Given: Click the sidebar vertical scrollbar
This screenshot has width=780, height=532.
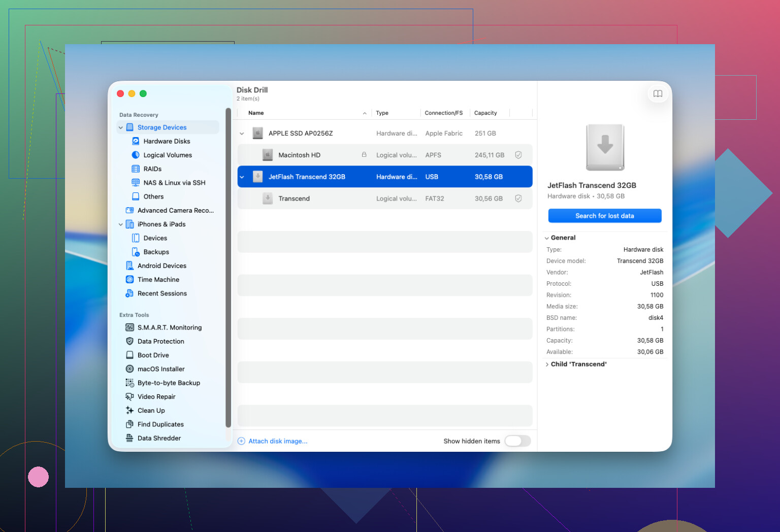Looking at the screenshot, I should click(x=228, y=268).
